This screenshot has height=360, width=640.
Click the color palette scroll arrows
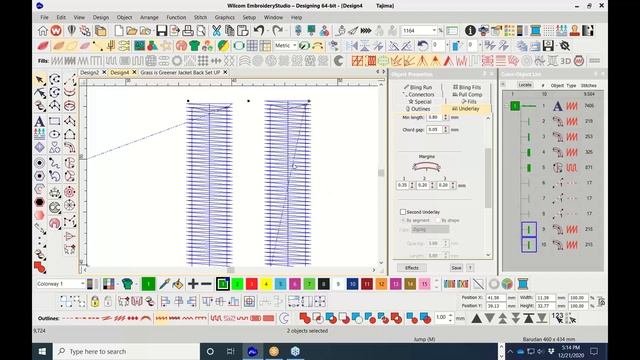[x=436, y=284]
